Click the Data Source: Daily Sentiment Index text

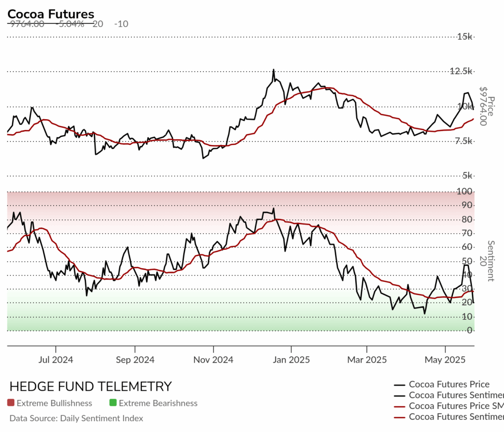76,418
